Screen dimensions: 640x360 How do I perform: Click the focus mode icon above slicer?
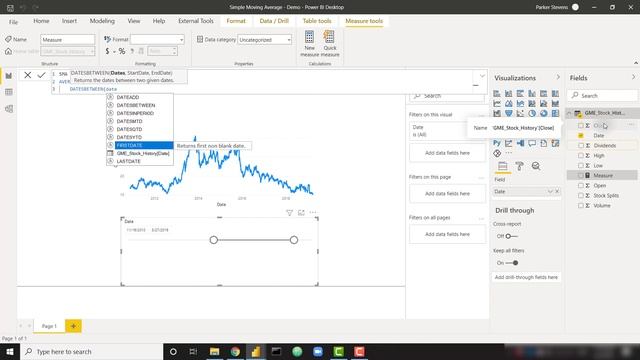click(301, 213)
